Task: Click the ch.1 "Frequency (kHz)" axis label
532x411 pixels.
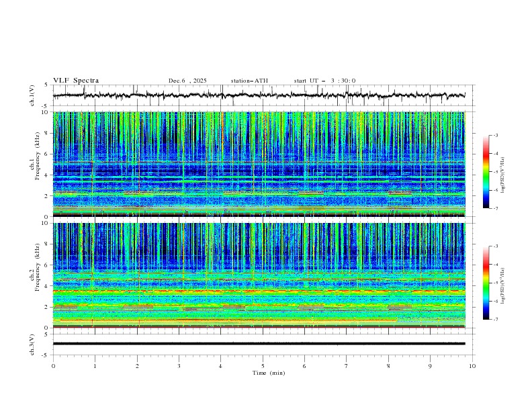Action: pyautogui.click(x=38, y=156)
